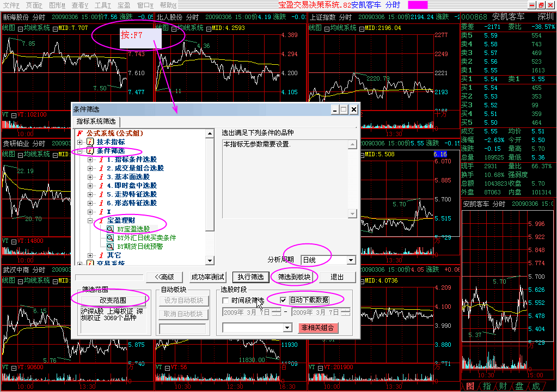557x392 pixels.
Task: Click the box icon before MID:7.707
Action: click(55, 29)
